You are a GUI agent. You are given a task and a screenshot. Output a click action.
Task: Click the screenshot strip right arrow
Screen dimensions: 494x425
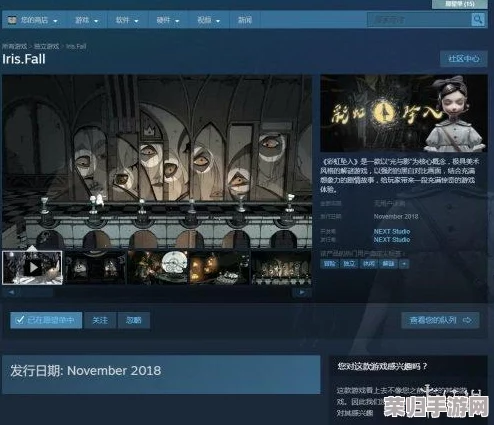(302, 292)
